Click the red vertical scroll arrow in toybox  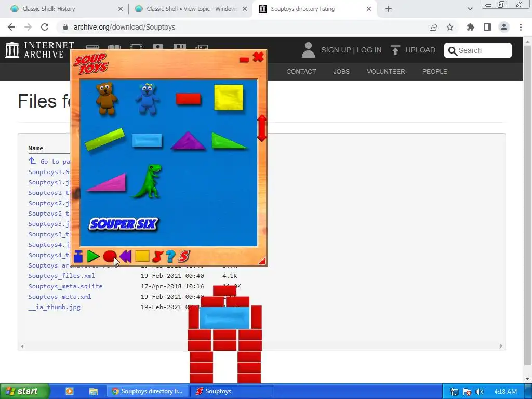click(x=262, y=128)
